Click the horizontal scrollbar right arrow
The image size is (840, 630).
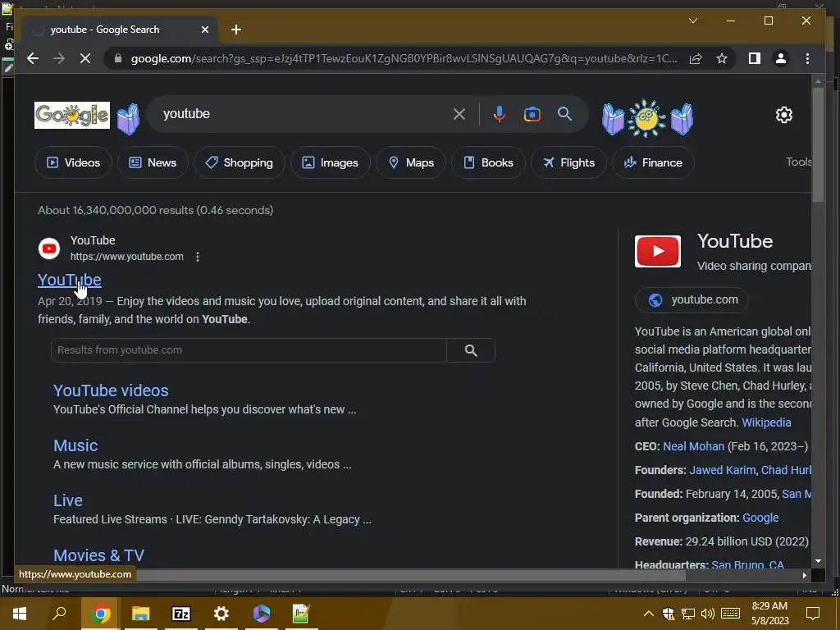804,575
